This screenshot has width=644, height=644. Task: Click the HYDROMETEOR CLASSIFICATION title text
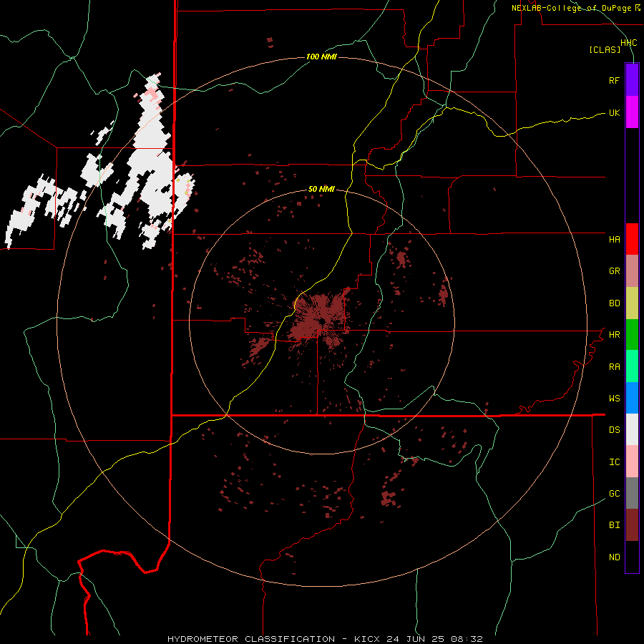[x=251, y=639]
